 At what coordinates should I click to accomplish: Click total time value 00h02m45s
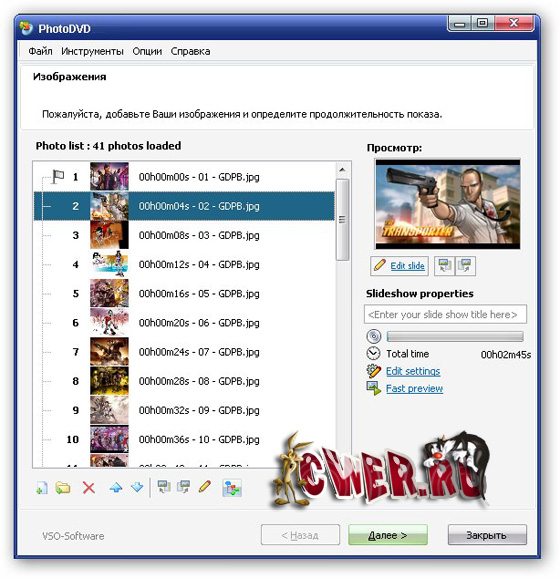(506, 355)
